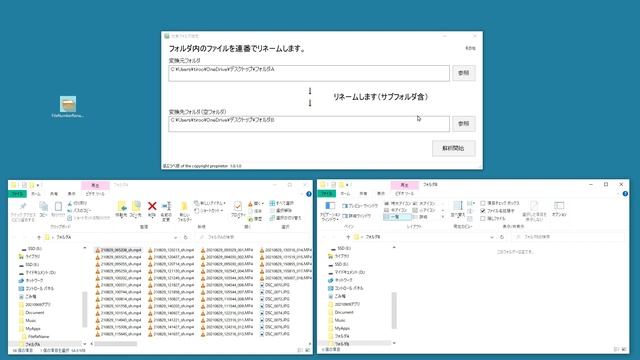Screen dimensions: 640x360
Task: Toggle Details pane (詳細ウィンドウ) in Folder B
Action: tap(357, 216)
